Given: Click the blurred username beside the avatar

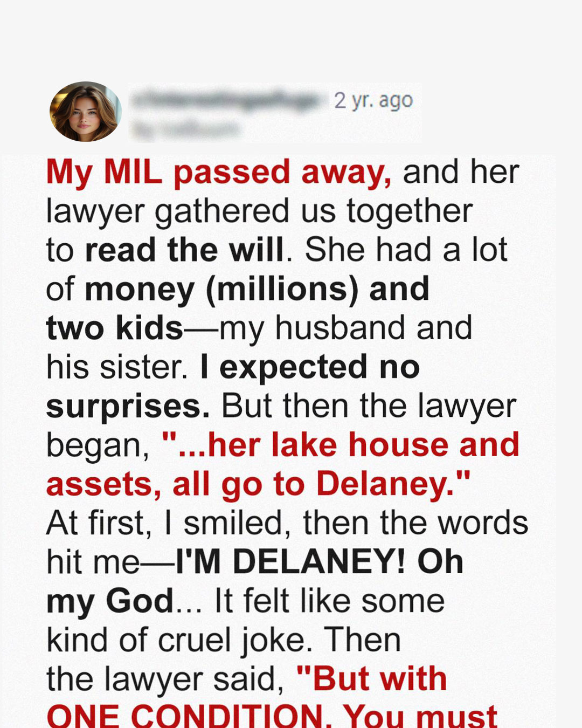Looking at the screenshot, I should tap(227, 100).
